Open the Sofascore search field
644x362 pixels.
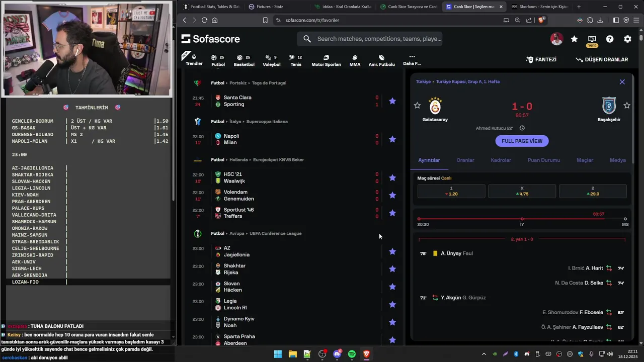tap(370, 39)
